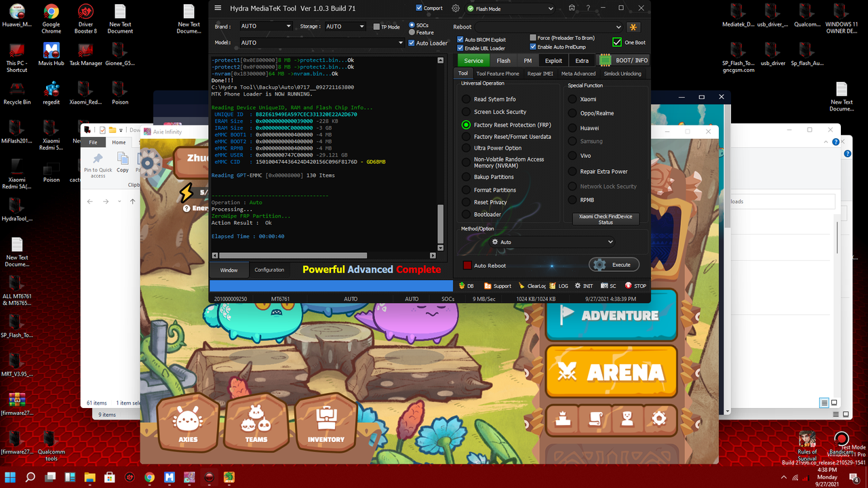Viewport: 868px width, 488px height.
Task: Open Driver Booster 8 desktop icon
Action: (85, 18)
